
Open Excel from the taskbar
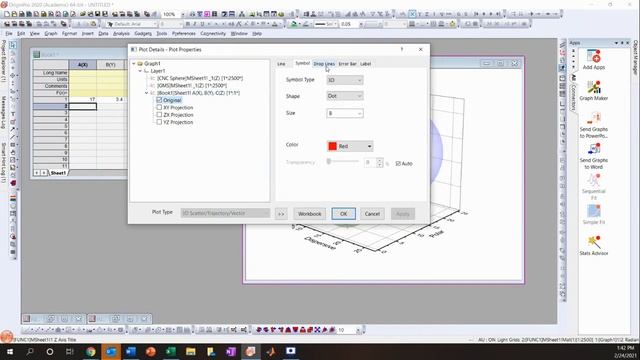click(x=171, y=351)
